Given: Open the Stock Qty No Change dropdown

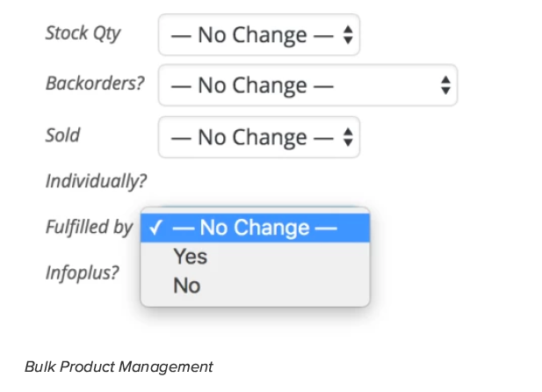Looking at the screenshot, I should [x=259, y=34].
